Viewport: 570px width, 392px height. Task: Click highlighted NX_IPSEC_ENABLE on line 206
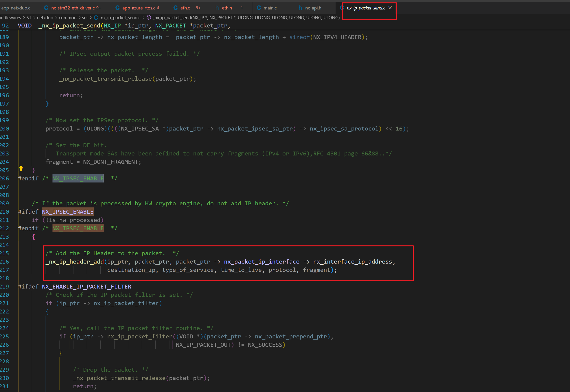(x=78, y=179)
